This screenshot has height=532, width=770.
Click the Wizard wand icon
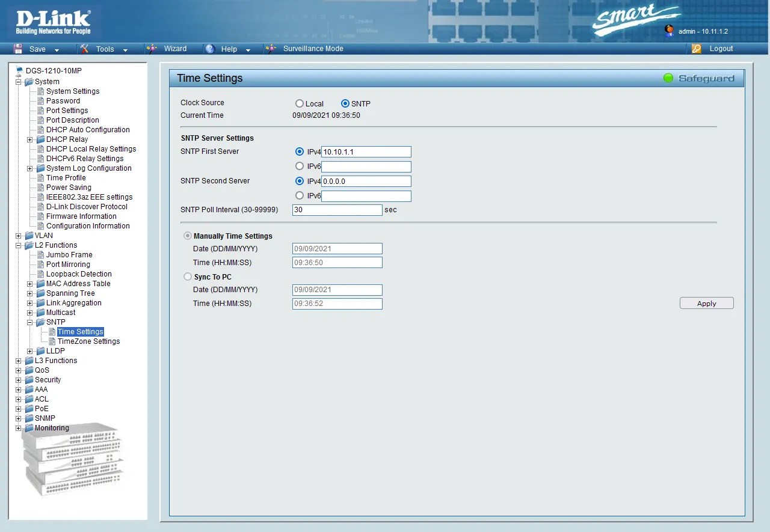pyautogui.click(x=153, y=49)
